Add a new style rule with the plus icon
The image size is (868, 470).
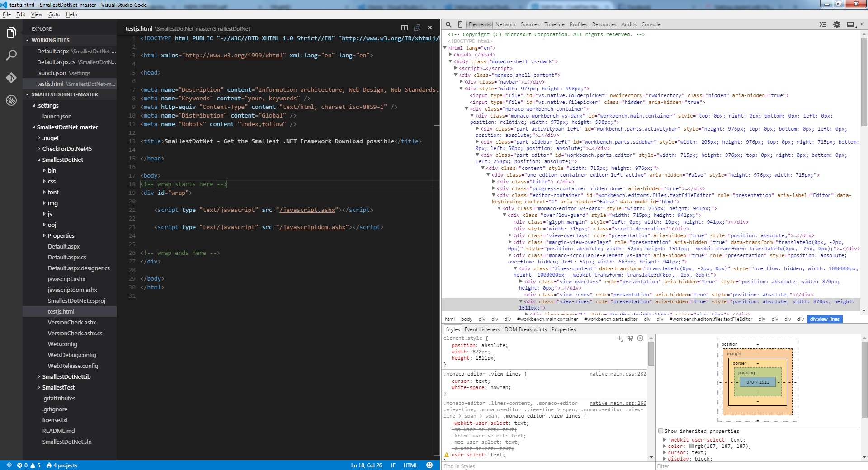[619, 338]
